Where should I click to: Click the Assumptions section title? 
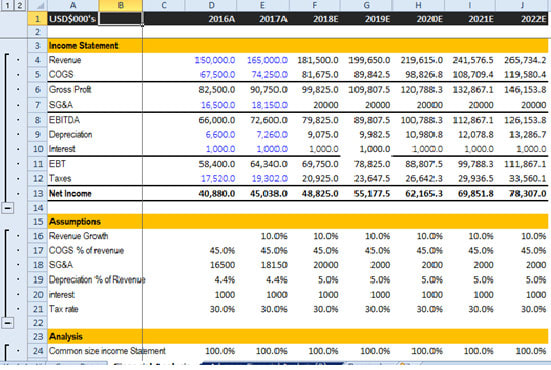(x=74, y=222)
